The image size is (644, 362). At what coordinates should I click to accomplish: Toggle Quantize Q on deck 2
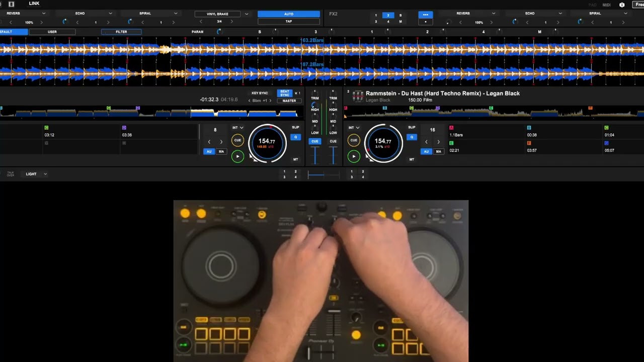coord(412,137)
